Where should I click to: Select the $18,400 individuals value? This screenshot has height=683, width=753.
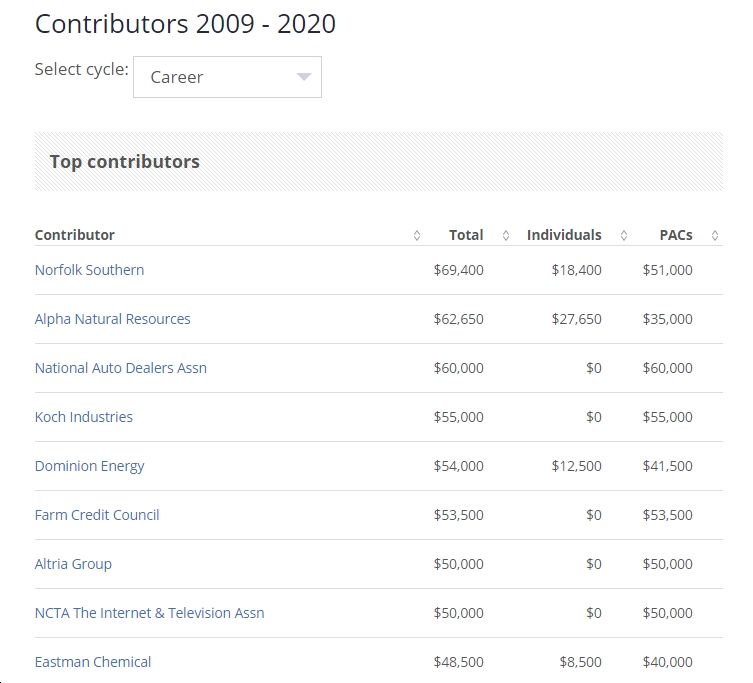[x=576, y=270]
